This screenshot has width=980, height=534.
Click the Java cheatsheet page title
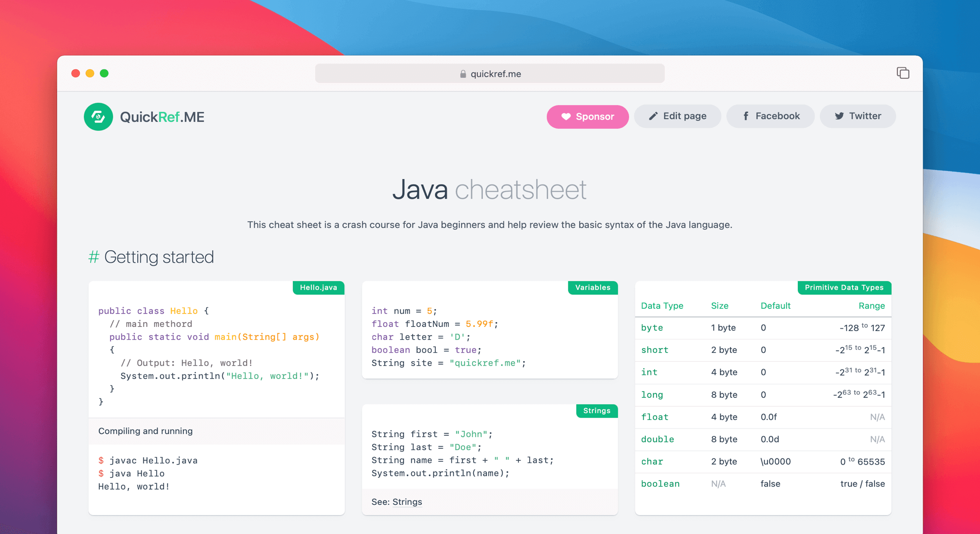pyautogui.click(x=490, y=189)
